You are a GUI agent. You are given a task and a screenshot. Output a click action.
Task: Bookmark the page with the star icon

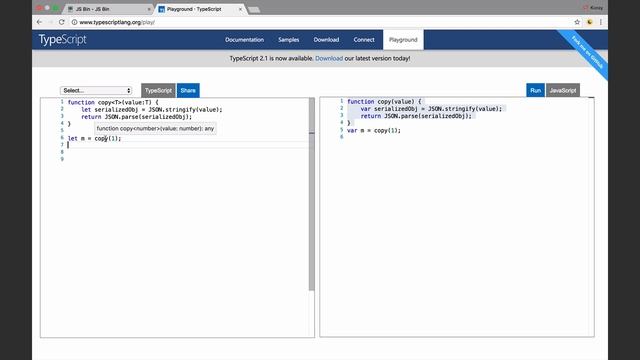[577, 22]
